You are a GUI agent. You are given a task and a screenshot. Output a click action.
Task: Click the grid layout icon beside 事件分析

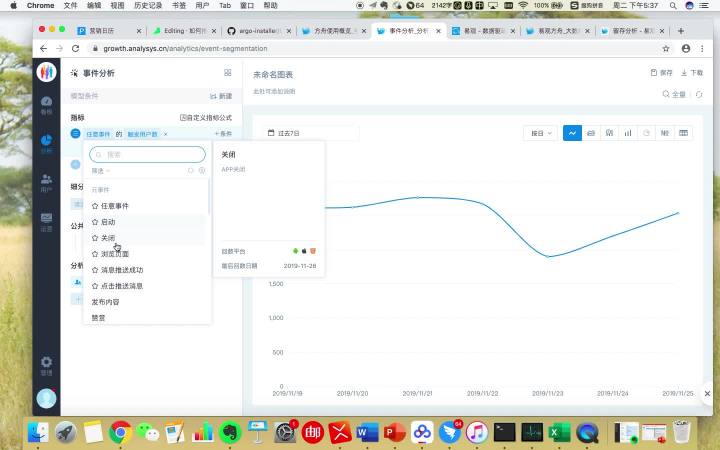[228, 73]
